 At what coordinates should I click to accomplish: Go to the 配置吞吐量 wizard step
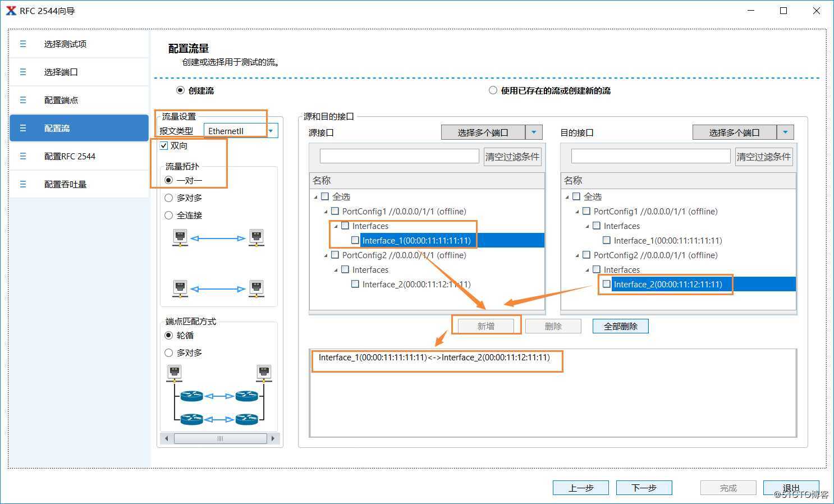[x=79, y=184]
